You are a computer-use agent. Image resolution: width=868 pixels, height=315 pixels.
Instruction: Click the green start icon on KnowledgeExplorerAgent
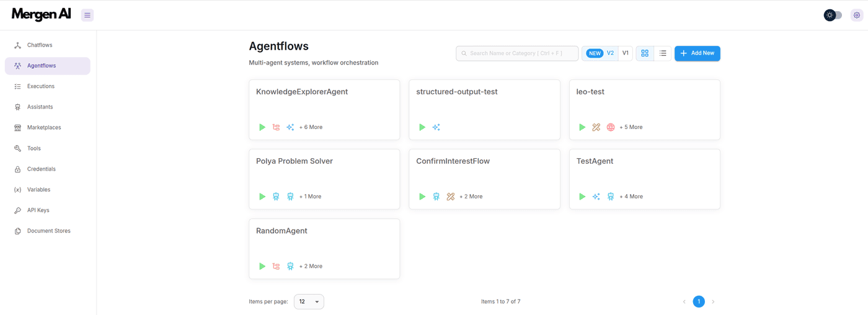262,127
